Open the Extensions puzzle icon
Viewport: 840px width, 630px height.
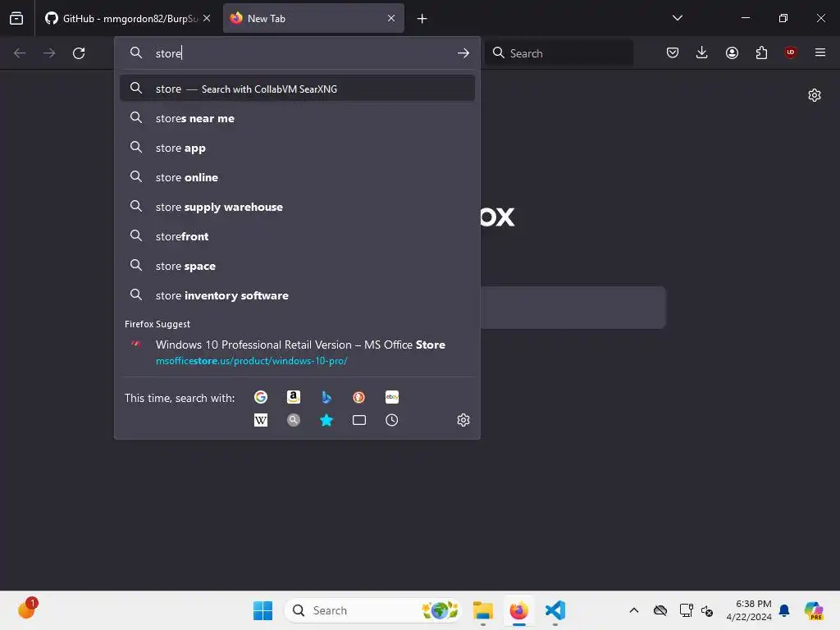[x=761, y=52]
